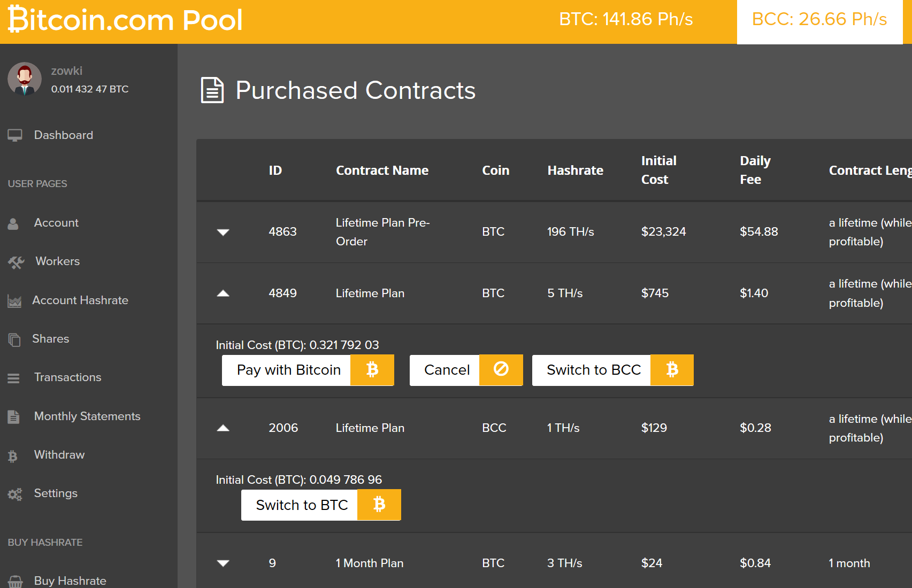This screenshot has width=912, height=588.
Task: Click the 3 TH/s hashrate cell
Action: (565, 563)
